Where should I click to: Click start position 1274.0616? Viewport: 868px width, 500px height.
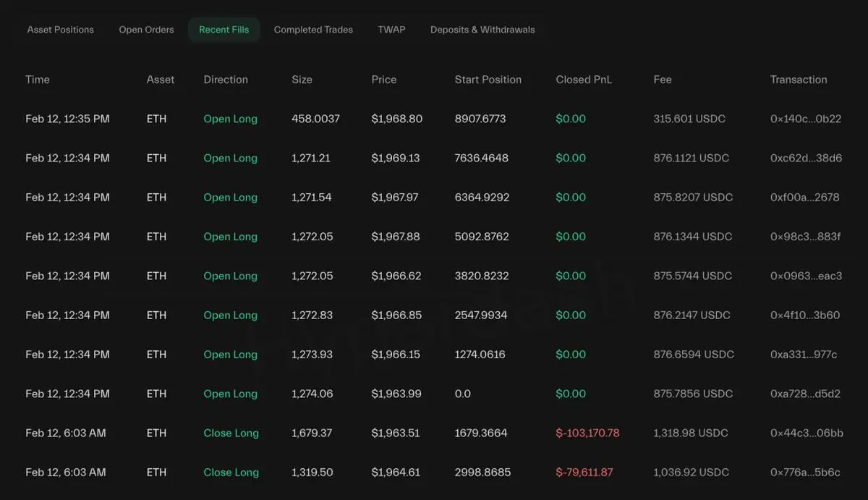(x=480, y=355)
